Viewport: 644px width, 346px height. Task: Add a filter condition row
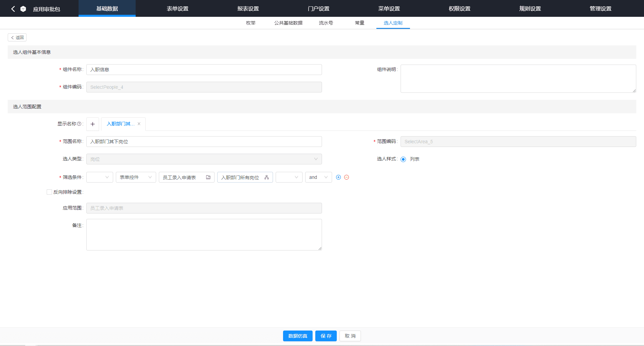tap(338, 177)
